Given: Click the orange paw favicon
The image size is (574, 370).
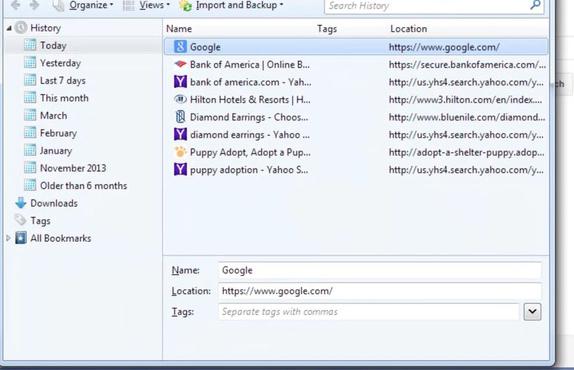Looking at the screenshot, I should coord(180,152).
